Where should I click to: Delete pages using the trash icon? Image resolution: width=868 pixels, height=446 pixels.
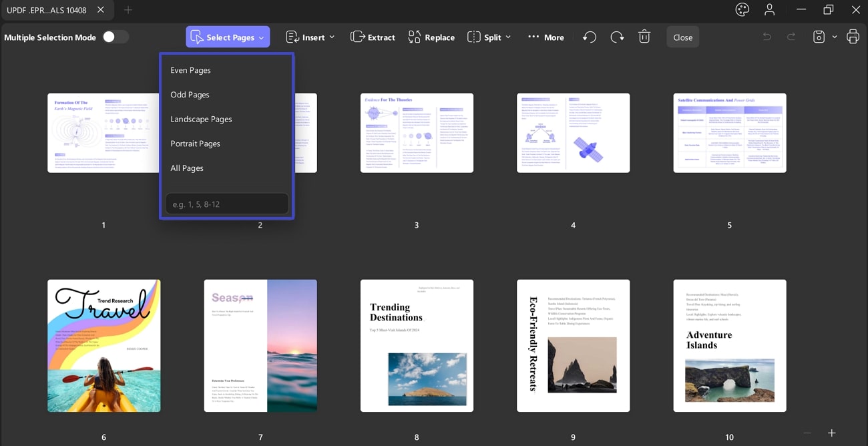[x=644, y=37]
